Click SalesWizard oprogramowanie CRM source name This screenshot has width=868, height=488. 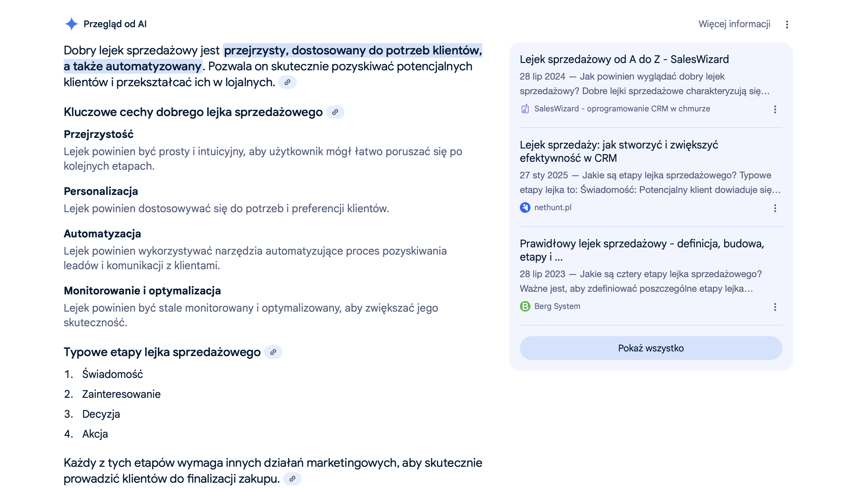622,109
